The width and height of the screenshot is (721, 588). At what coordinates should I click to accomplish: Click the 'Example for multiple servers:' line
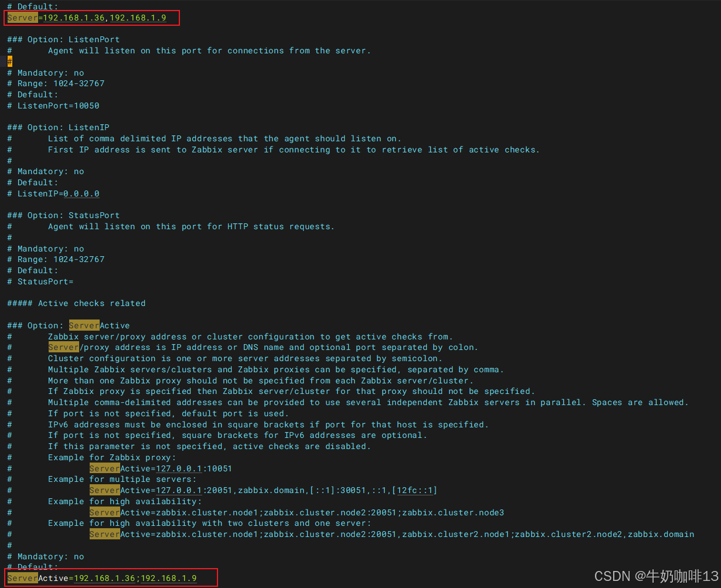123,480
